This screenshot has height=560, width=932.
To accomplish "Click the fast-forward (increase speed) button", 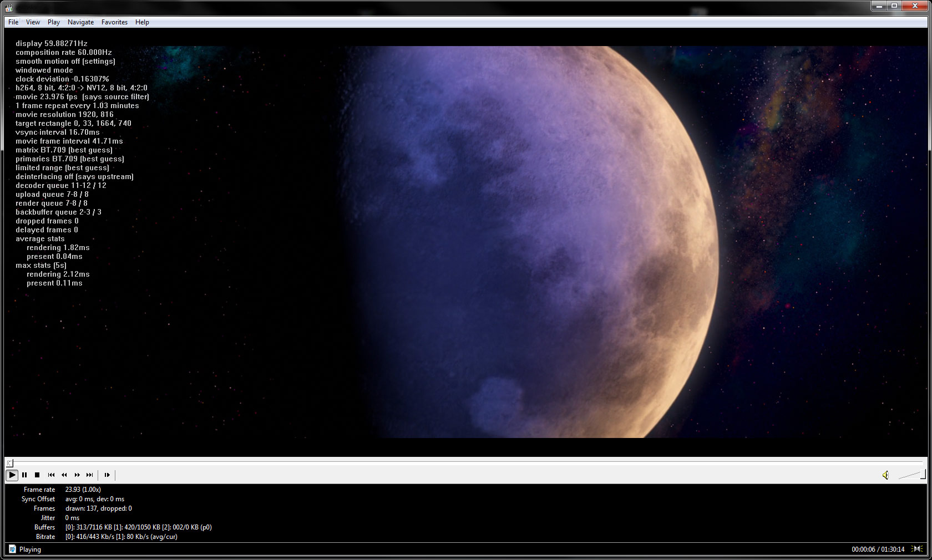I will (x=77, y=475).
